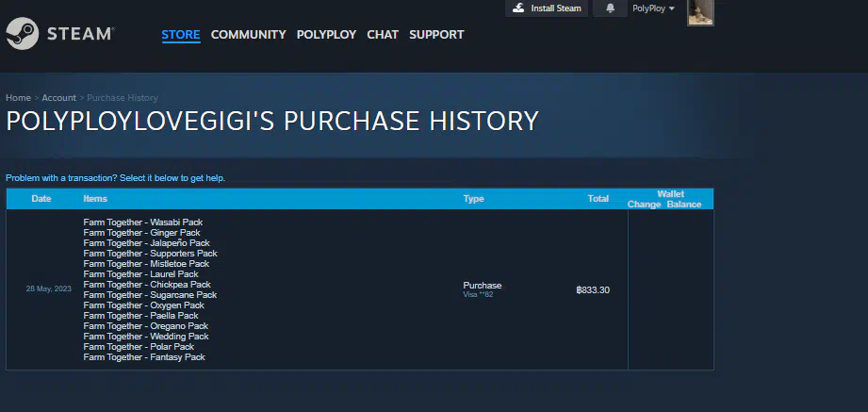Click the ฿833.30 transaction total
The width and height of the screenshot is (868, 412).
(593, 289)
